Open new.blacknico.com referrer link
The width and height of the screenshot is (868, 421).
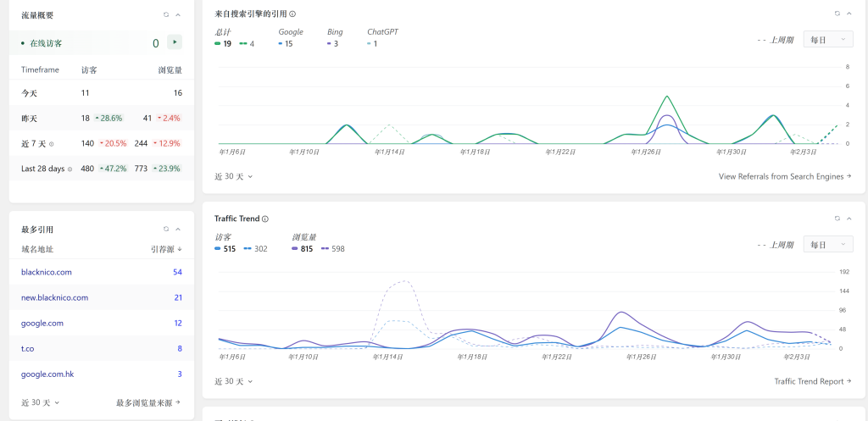55,297
